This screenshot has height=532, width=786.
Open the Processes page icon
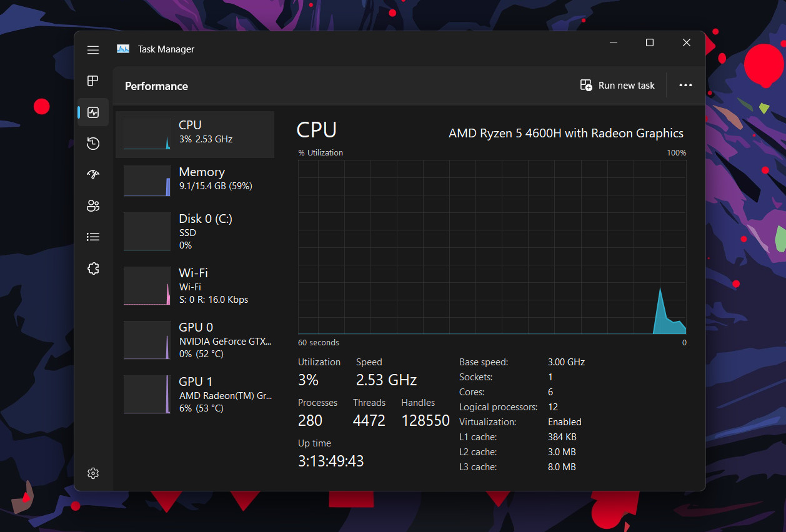point(93,81)
